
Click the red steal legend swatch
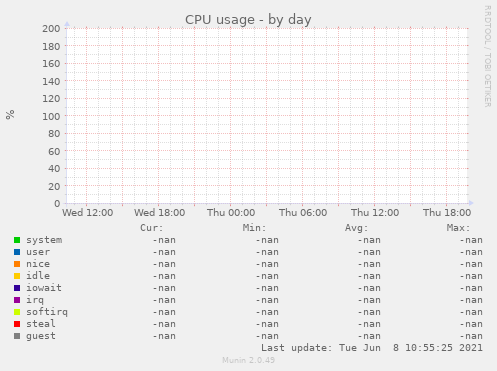[x=17, y=324]
